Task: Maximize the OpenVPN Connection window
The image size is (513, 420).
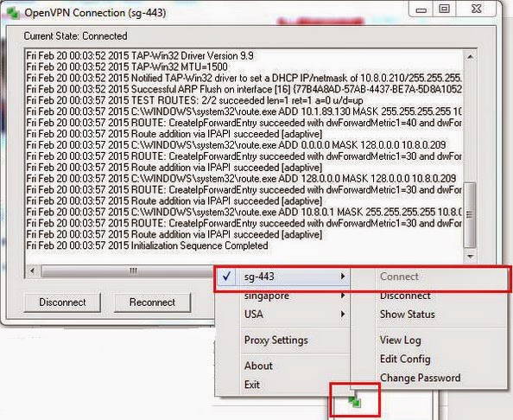Action: tap(444, 10)
